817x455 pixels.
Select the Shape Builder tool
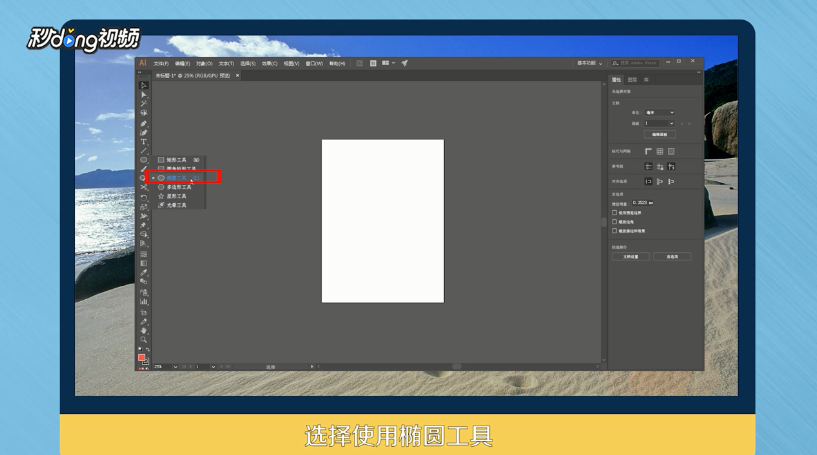click(x=144, y=235)
